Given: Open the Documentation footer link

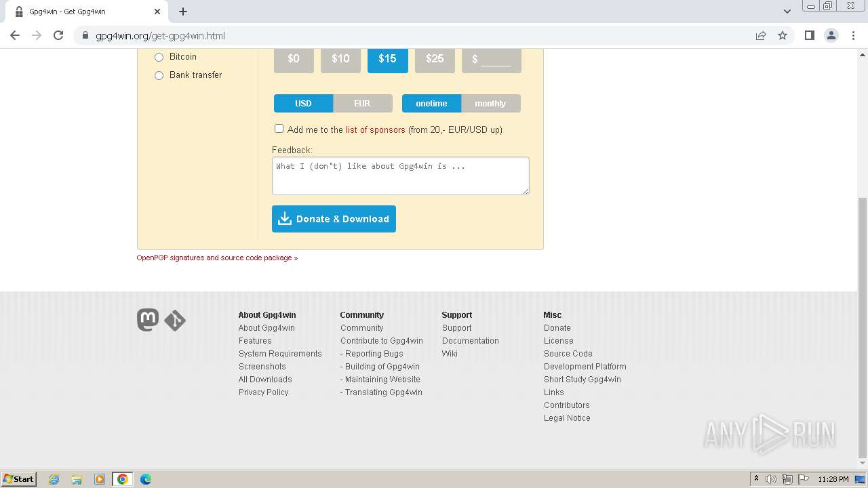Looking at the screenshot, I should click(x=471, y=341).
